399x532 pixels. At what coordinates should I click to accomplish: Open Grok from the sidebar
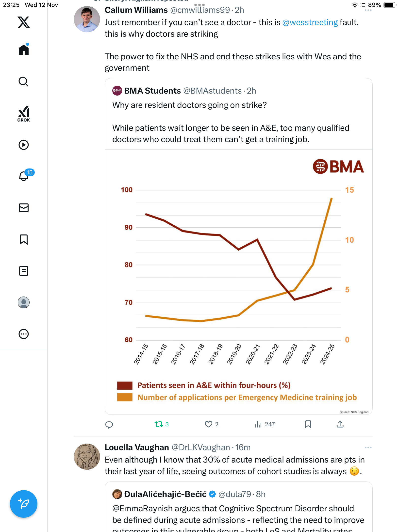(24, 114)
